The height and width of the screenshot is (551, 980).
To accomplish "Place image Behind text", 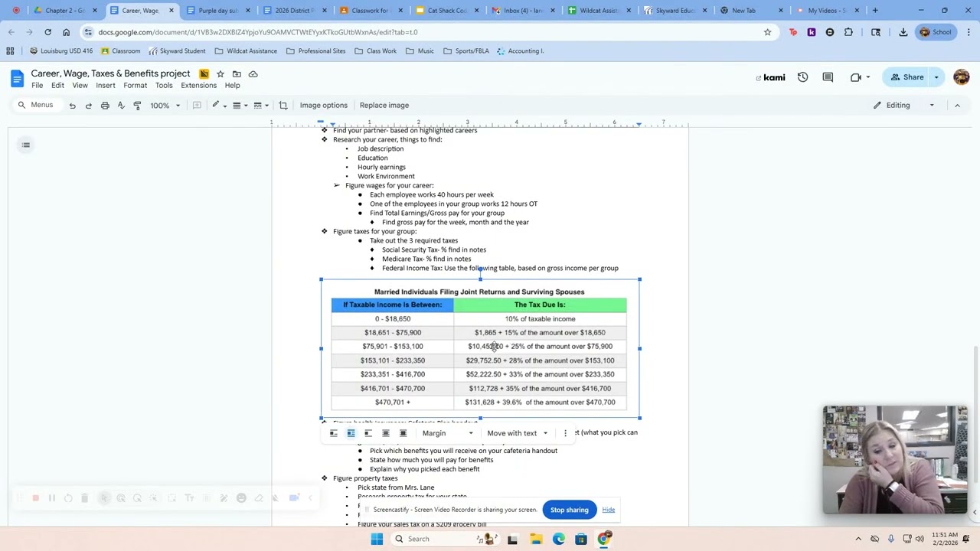I will pyautogui.click(x=386, y=433).
